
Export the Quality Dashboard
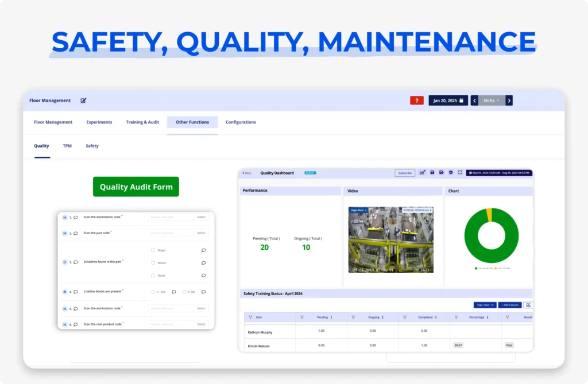(x=442, y=173)
